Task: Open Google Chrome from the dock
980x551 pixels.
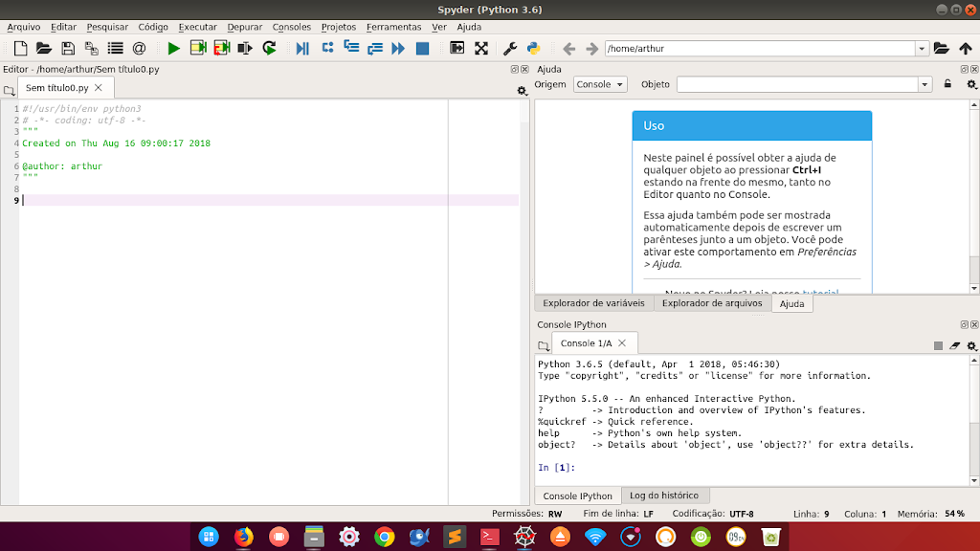Action: (x=385, y=537)
